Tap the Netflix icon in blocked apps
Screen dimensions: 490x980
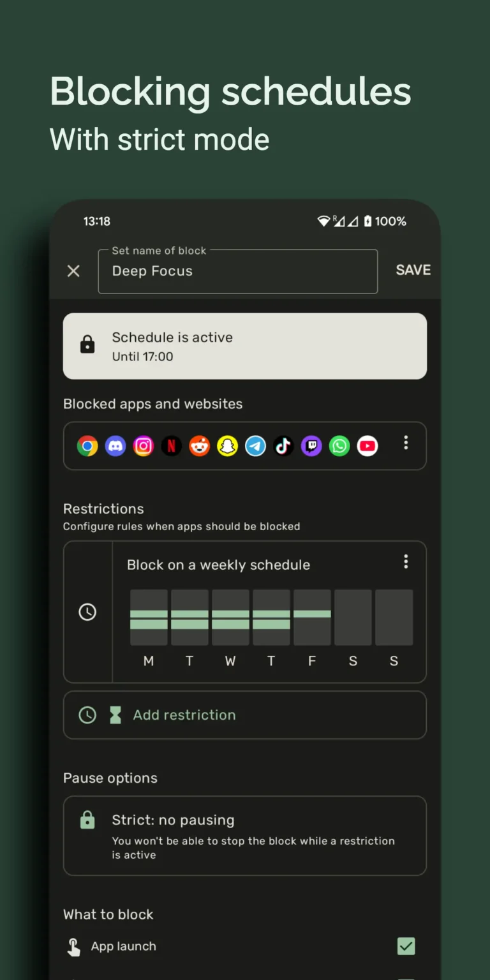click(171, 446)
